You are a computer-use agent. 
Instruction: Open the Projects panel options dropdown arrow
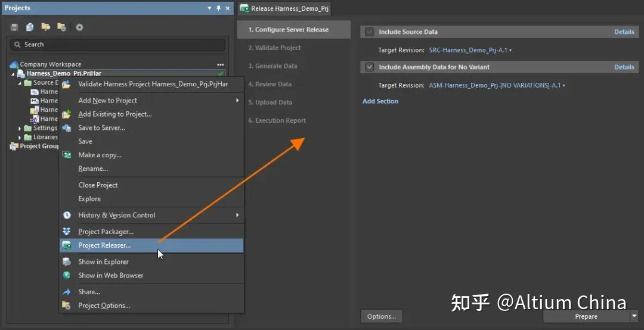209,8
